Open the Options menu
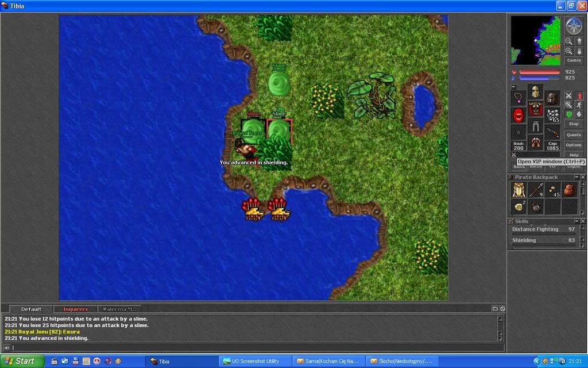The height and width of the screenshot is (368, 588). pos(574,145)
